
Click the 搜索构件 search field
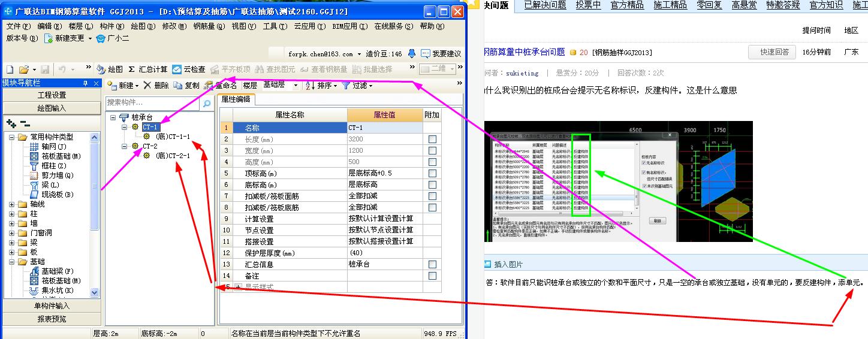click(153, 103)
